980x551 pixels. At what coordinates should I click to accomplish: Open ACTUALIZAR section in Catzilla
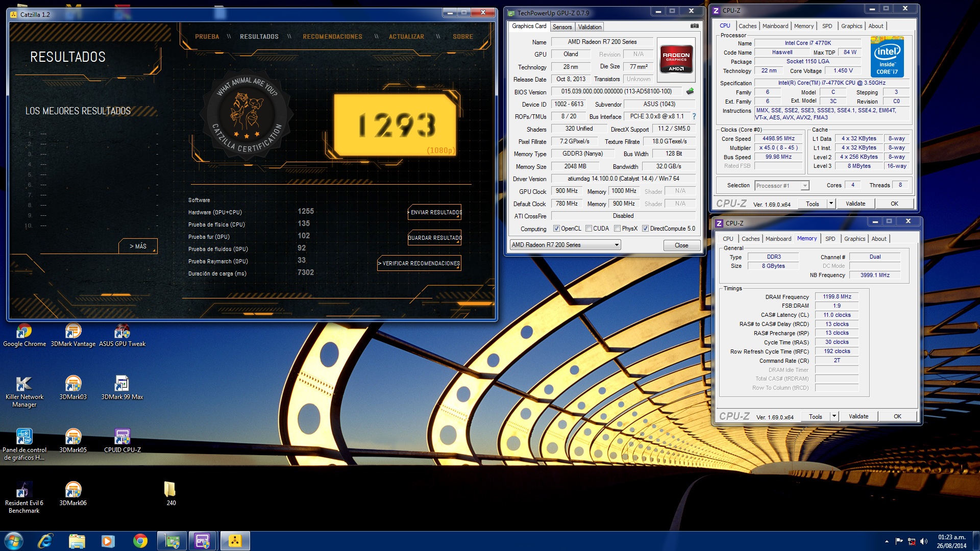[406, 37]
